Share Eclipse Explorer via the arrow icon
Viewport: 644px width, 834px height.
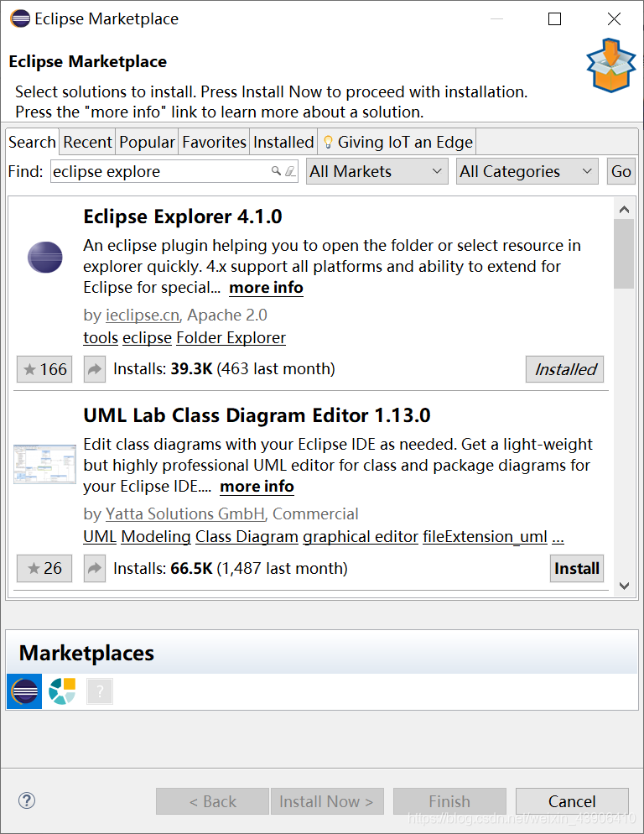(95, 369)
